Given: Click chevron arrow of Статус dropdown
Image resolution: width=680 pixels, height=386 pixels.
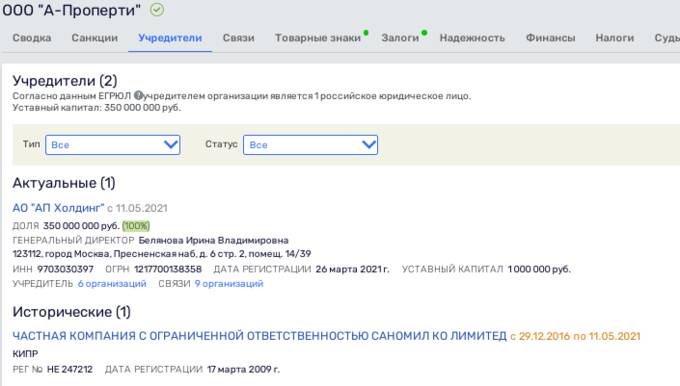Looking at the screenshot, I should pos(369,144).
